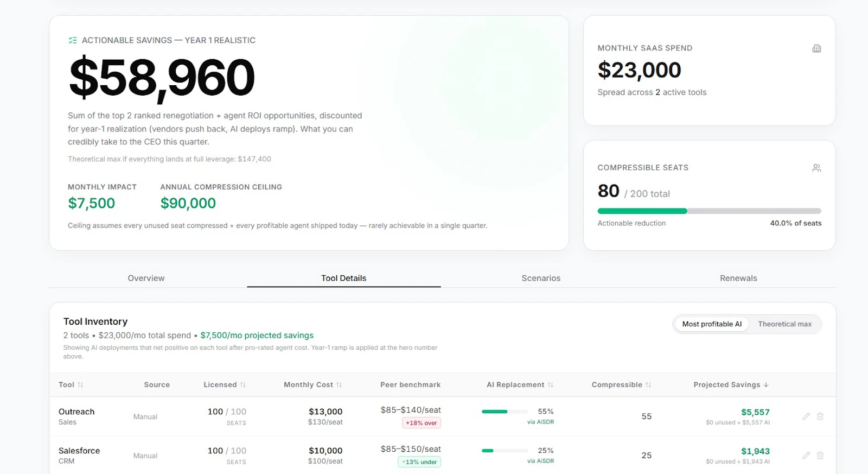Screen dimensions: 868x474
Task: Click the Tool Inventory heading
Action: 95,321
